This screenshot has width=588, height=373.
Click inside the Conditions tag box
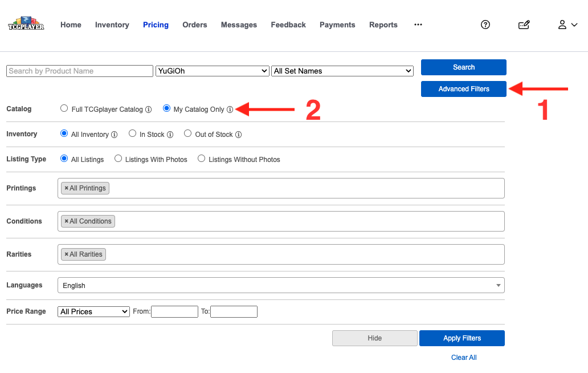click(x=281, y=221)
